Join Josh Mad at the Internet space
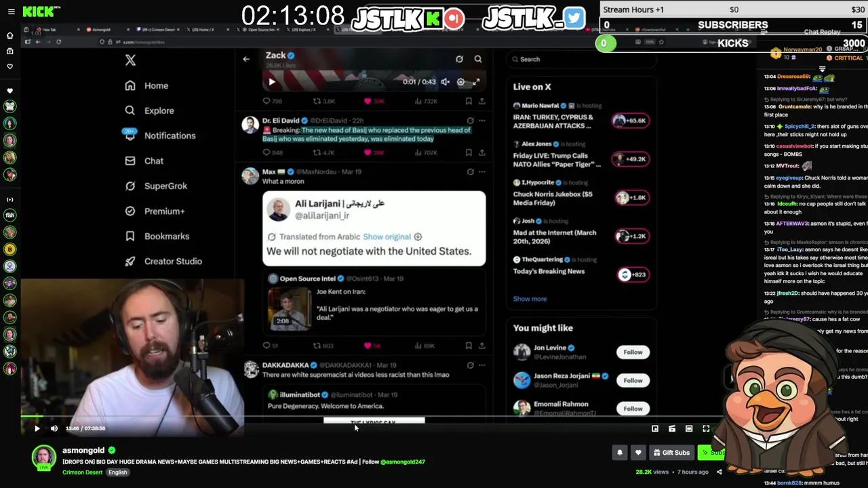Image resolution: width=868 pixels, height=488 pixels. [x=632, y=236]
